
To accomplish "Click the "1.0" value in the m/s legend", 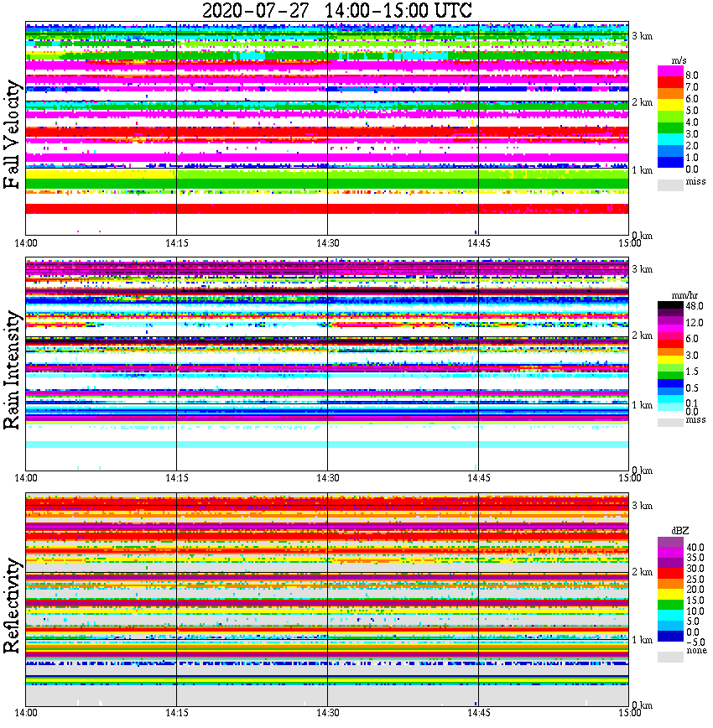I will point(692,158).
